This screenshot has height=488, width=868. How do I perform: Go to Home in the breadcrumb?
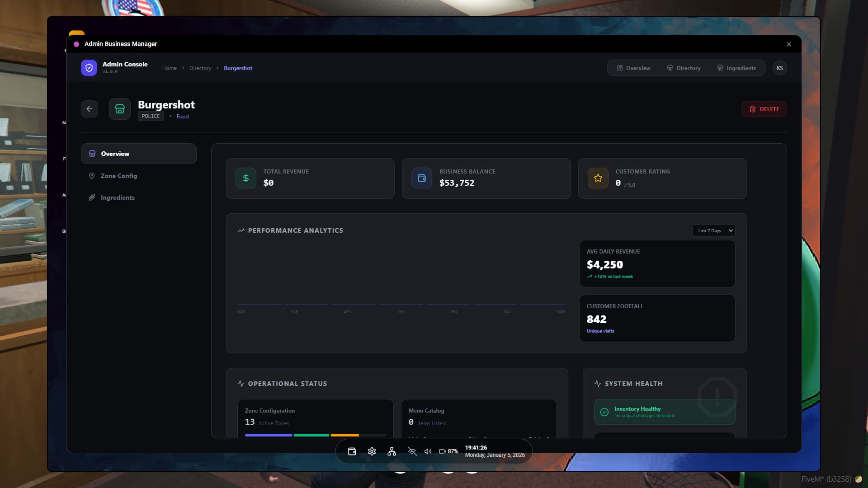[170, 68]
